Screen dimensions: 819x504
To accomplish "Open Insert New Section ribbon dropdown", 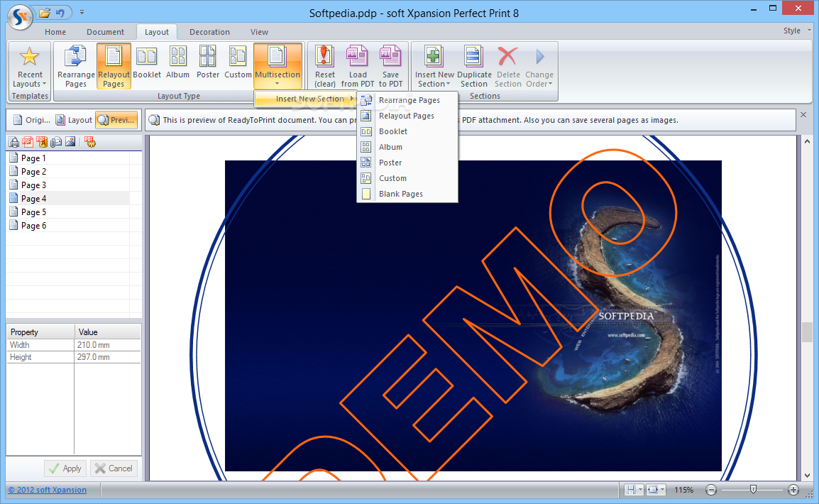I will point(434,66).
